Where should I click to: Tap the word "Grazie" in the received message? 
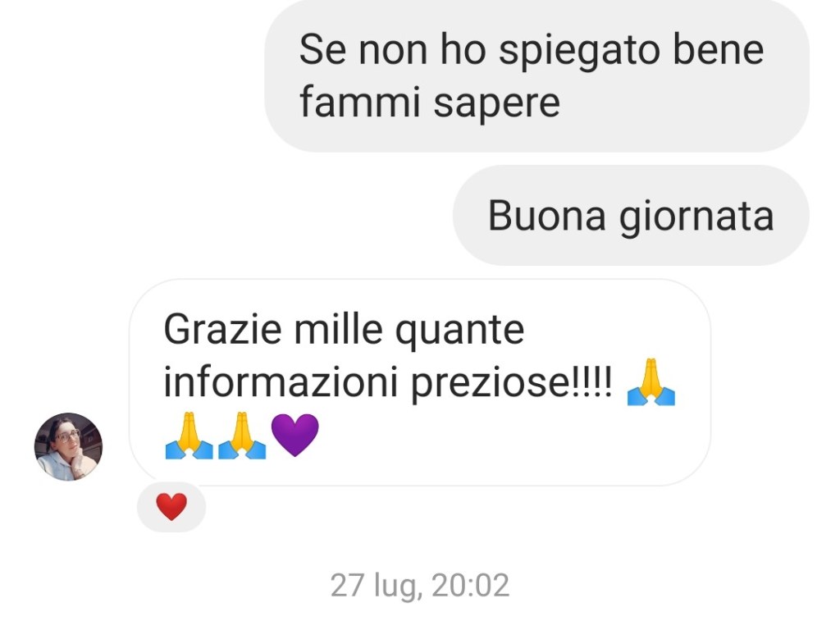pyautogui.click(x=222, y=328)
